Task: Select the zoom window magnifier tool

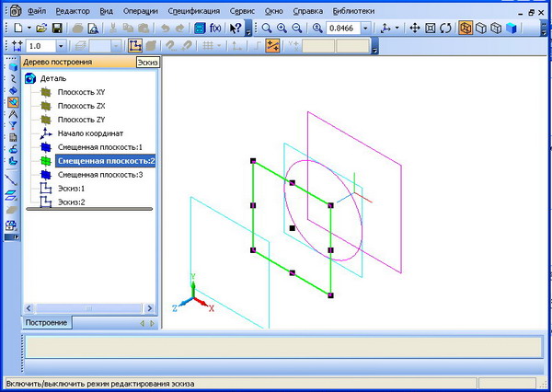Action: pos(267,28)
